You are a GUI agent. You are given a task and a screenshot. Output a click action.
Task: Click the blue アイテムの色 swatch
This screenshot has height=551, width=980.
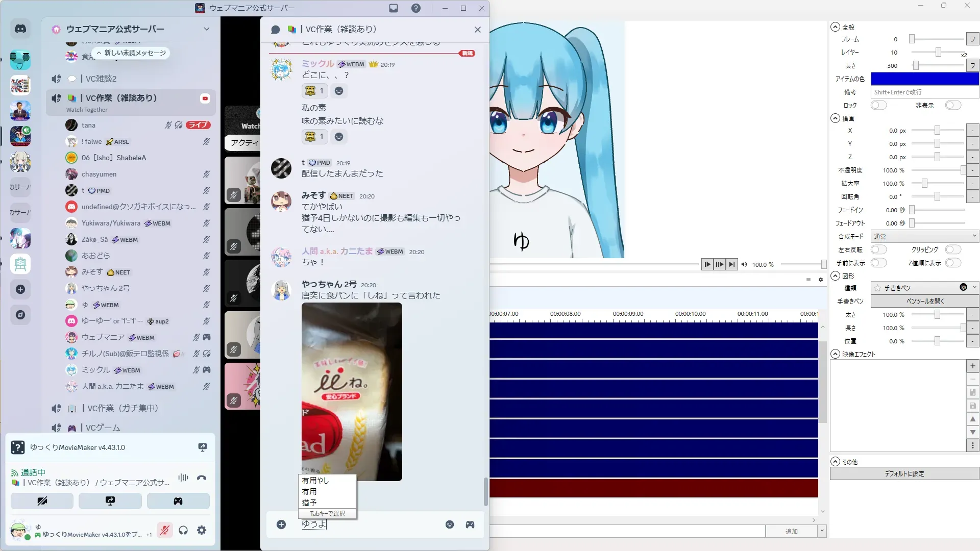pyautogui.click(x=924, y=79)
